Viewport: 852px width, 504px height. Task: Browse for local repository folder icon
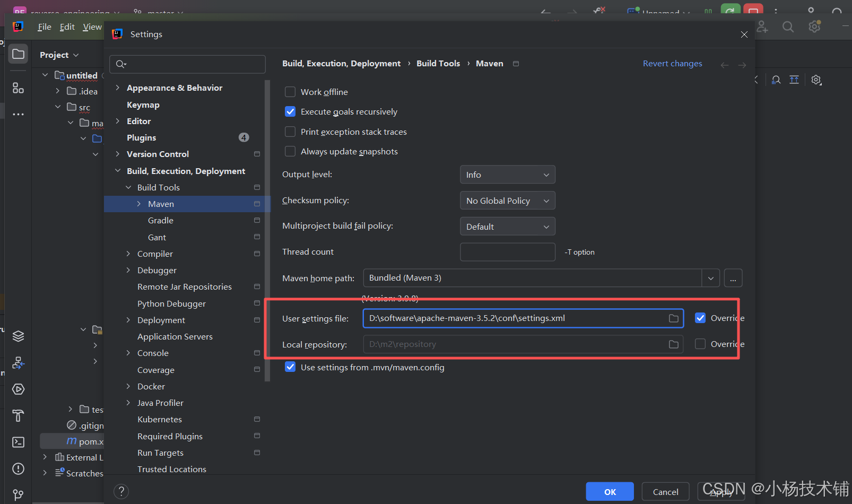(674, 344)
